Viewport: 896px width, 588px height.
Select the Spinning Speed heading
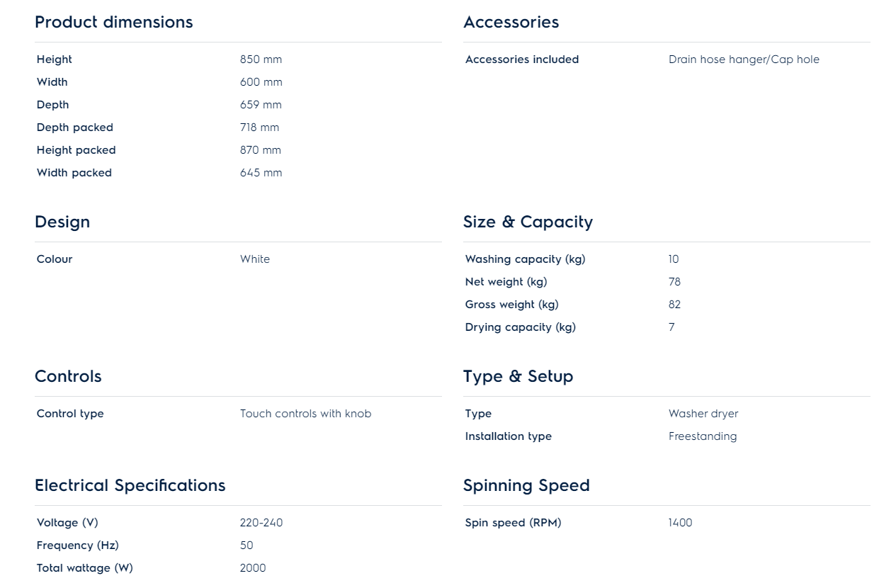click(x=526, y=485)
